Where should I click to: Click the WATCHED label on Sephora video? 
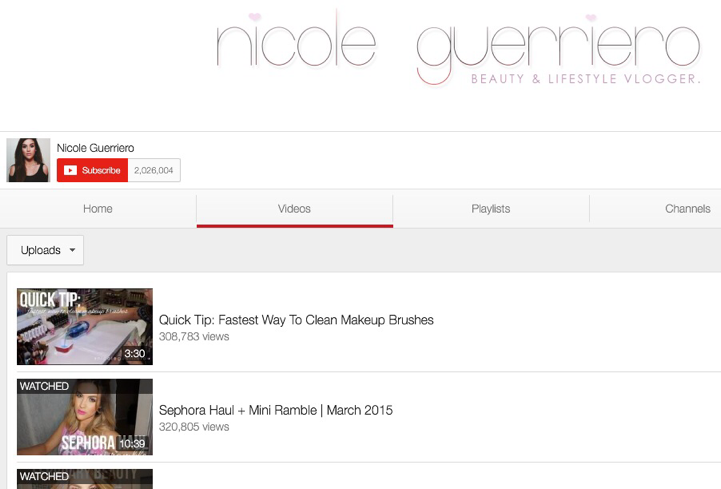click(x=45, y=386)
